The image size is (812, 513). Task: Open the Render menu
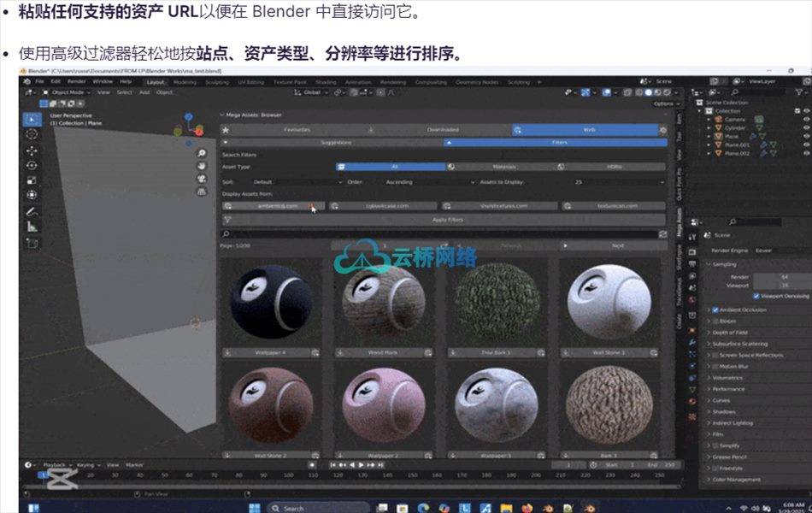(x=76, y=81)
